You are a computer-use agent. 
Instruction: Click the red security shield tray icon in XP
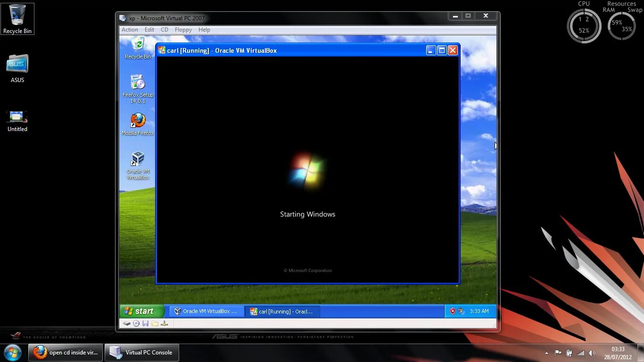tap(453, 311)
